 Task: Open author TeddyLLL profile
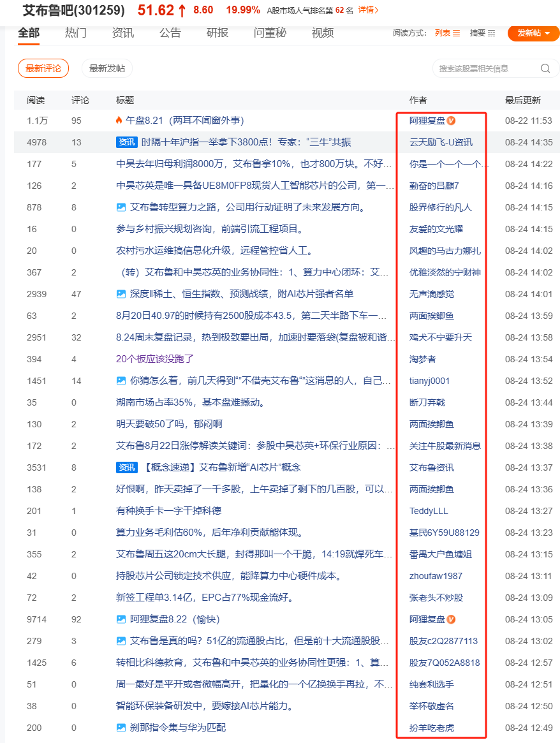[429, 511]
